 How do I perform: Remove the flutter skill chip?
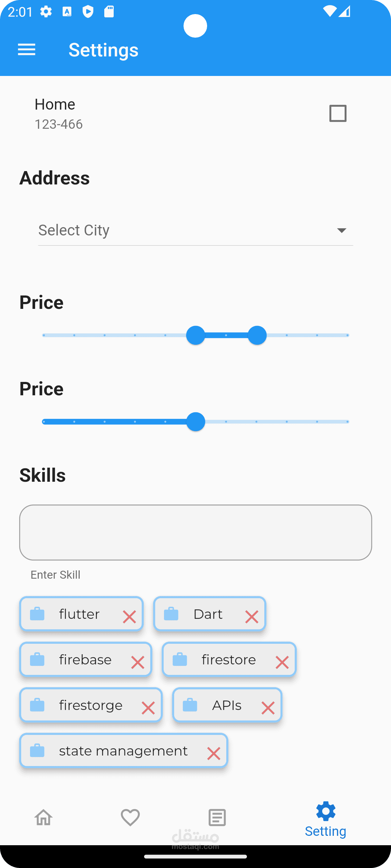(129, 617)
